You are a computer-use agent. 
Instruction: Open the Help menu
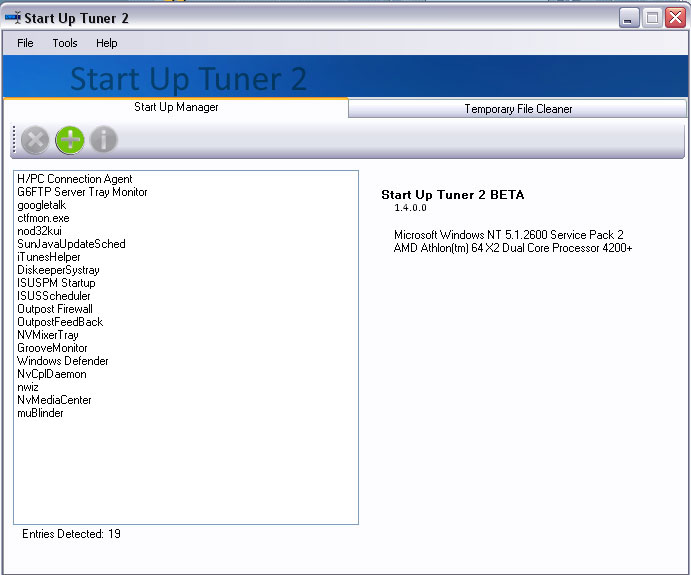click(x=107, y=43)
